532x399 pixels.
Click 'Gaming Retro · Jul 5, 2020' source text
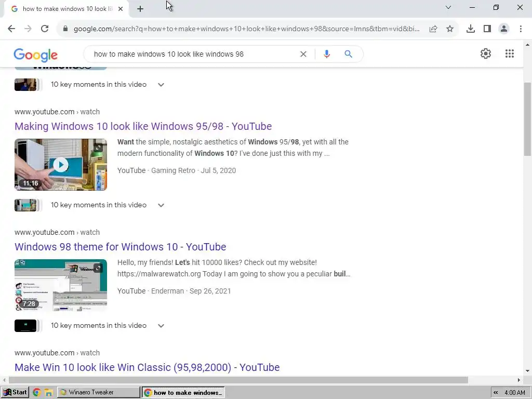(193, 170)
